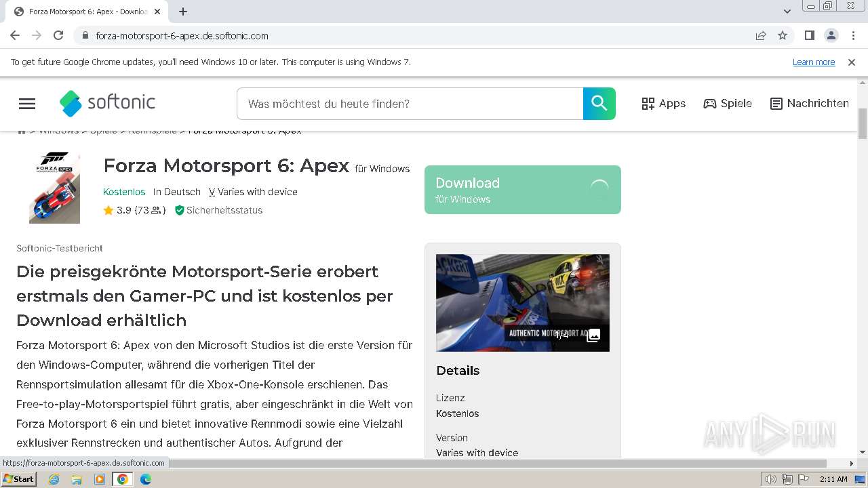868x488 pixels.
Task: Click the 'In Deutsch' text
Action: pos(177,192)
